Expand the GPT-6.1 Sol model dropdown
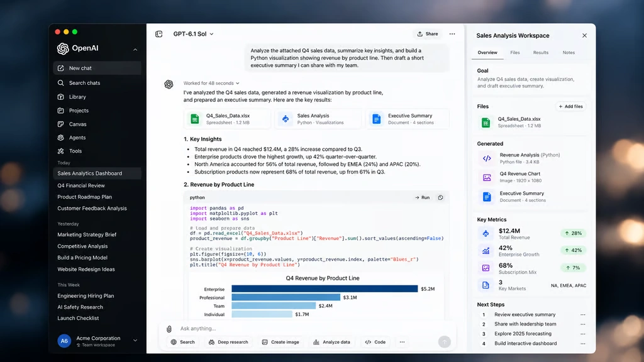644x362 pixels. [193, 34]
